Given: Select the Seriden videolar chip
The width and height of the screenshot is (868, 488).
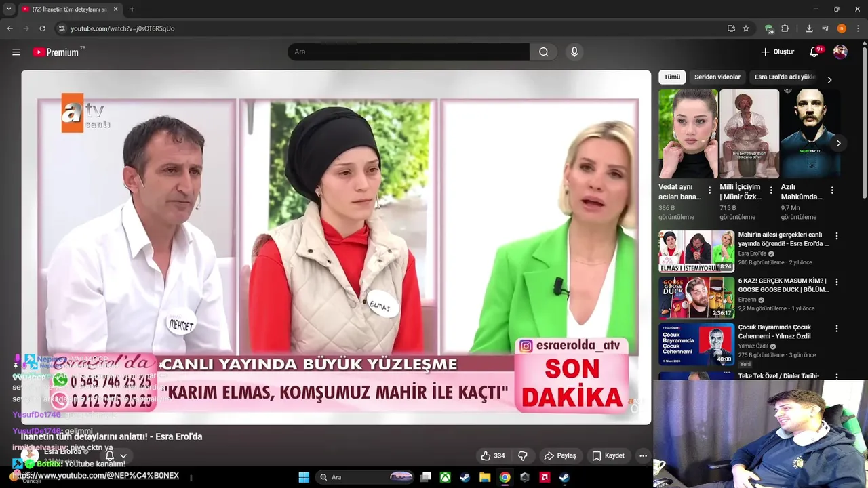Looking at the screenshot, I should [717, 77].
